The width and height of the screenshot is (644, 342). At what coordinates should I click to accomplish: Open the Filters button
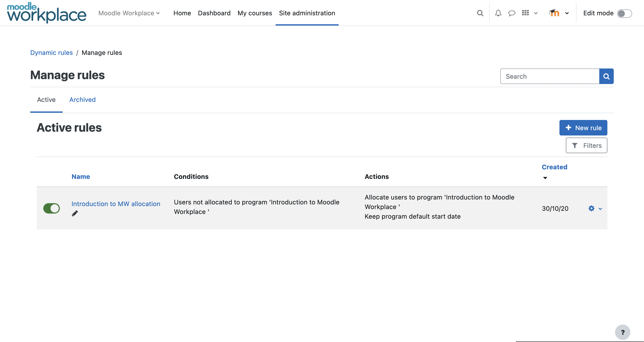point(586,145)
